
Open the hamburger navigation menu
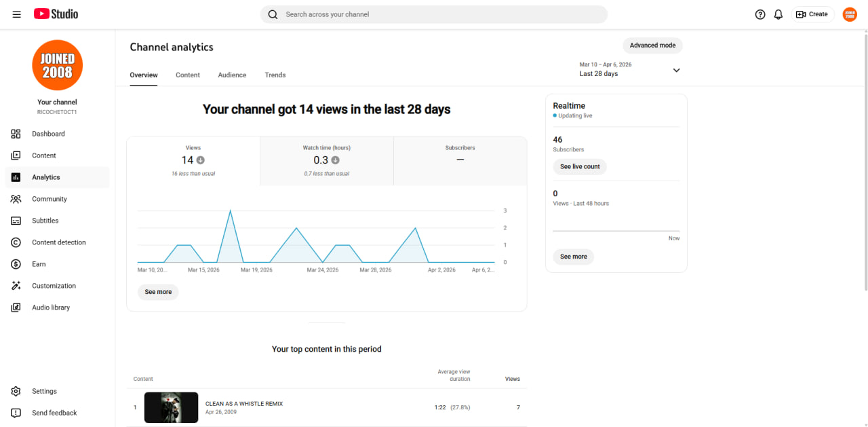tap(16, 14)
